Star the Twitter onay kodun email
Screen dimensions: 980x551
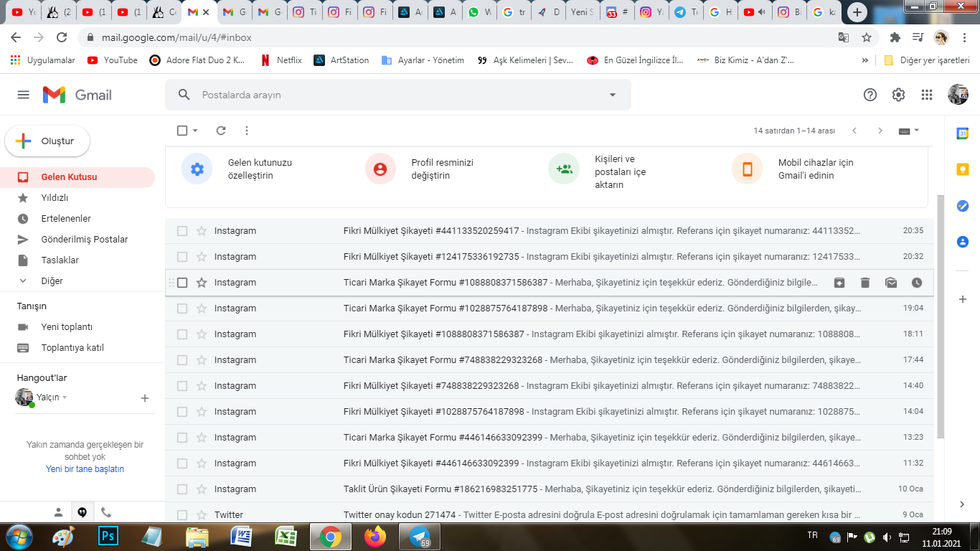click(x=202, y=515)
